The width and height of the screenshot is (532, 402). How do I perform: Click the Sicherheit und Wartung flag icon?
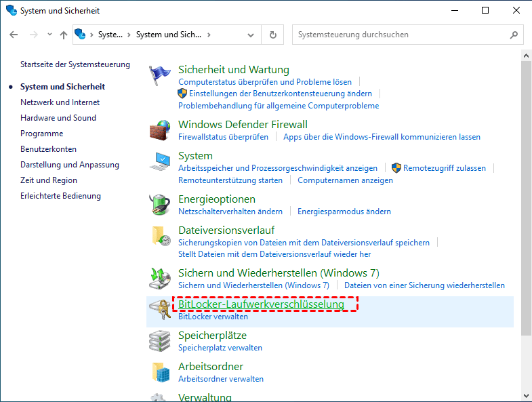coord(159,75)
